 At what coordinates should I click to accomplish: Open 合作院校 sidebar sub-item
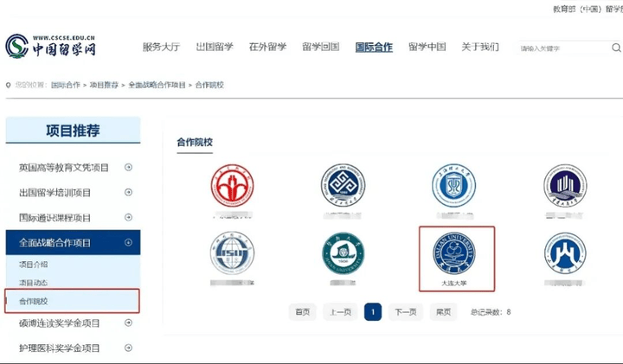tap(73, 301)
